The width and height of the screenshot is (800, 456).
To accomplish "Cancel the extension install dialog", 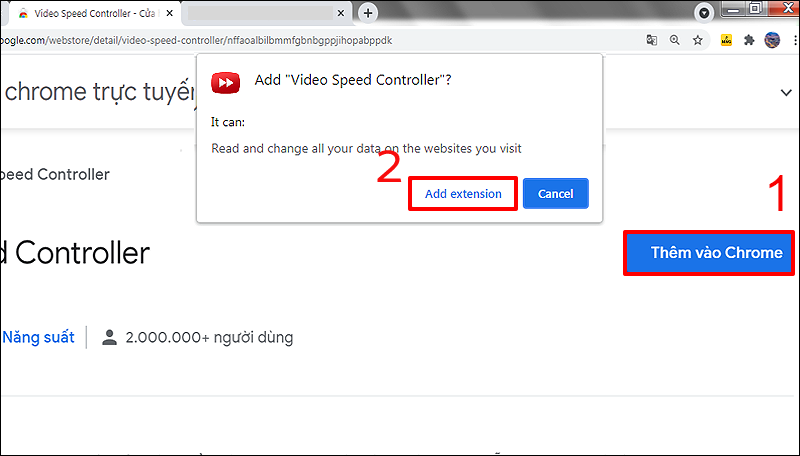I will (x=556, y=194).
